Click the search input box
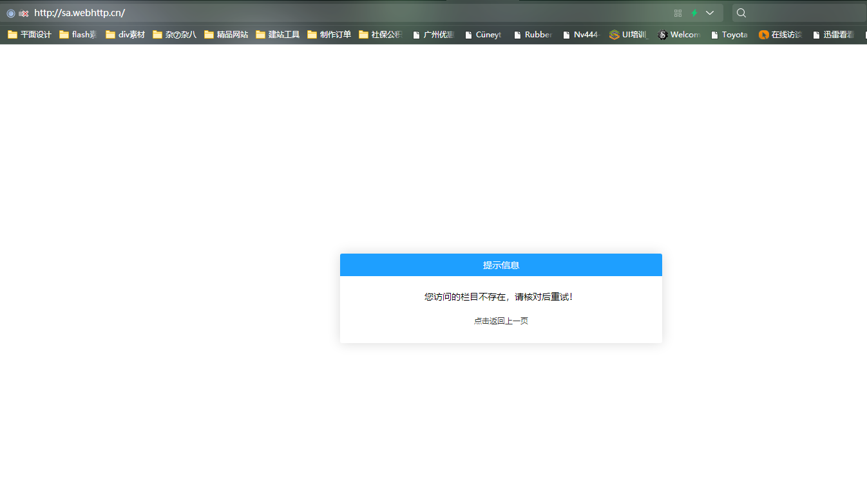The image size is (867, 504). click(x=805, y=13)
